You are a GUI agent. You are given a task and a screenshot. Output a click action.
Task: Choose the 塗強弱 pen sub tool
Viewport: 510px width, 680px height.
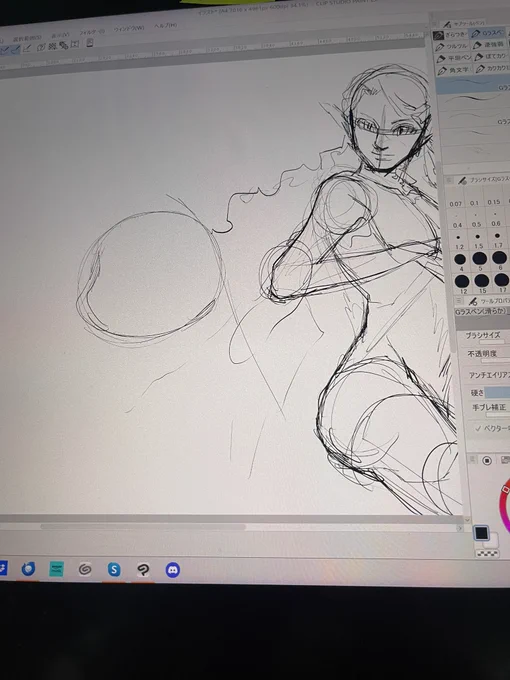click(x=489, y=45)
